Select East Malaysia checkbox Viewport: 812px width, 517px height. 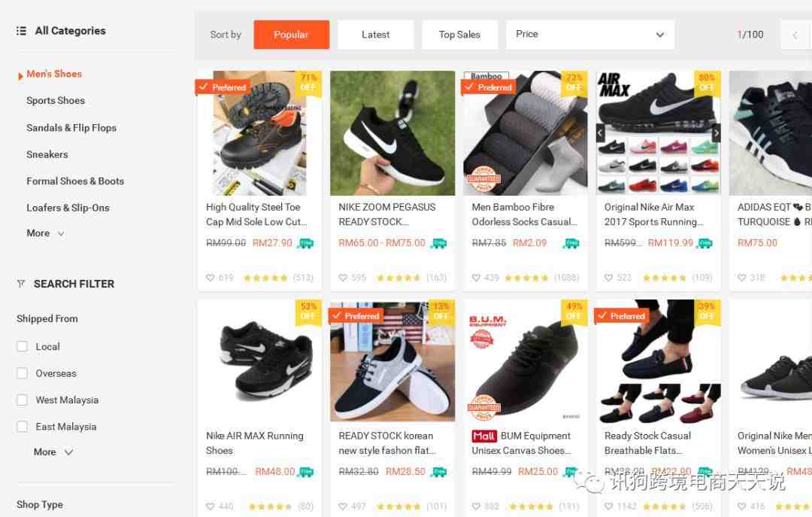coord(23,427)
